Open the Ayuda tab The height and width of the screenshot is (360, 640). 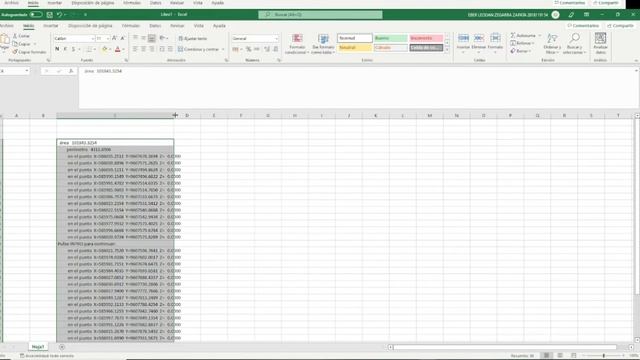[x=219, y=26]
